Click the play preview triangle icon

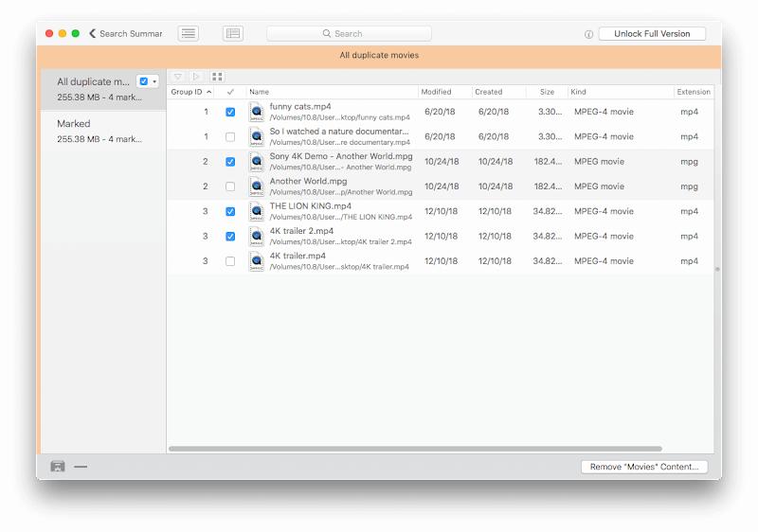(197, 77)
